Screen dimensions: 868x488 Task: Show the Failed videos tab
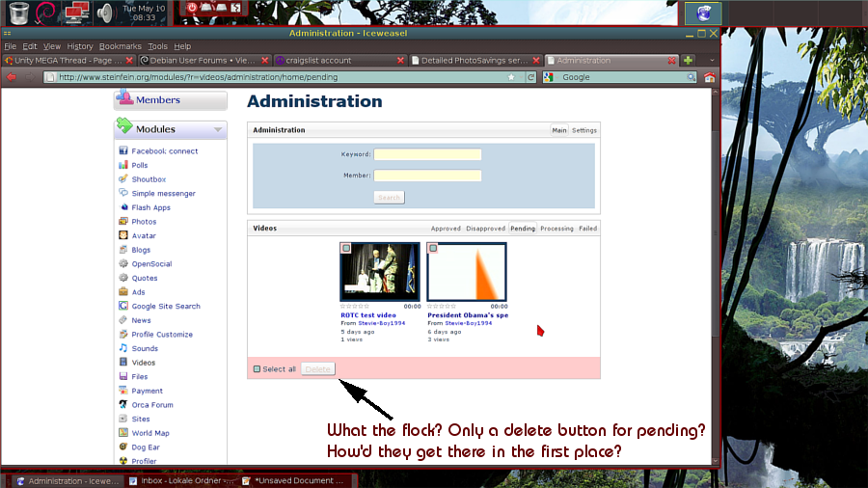[588, 229]
